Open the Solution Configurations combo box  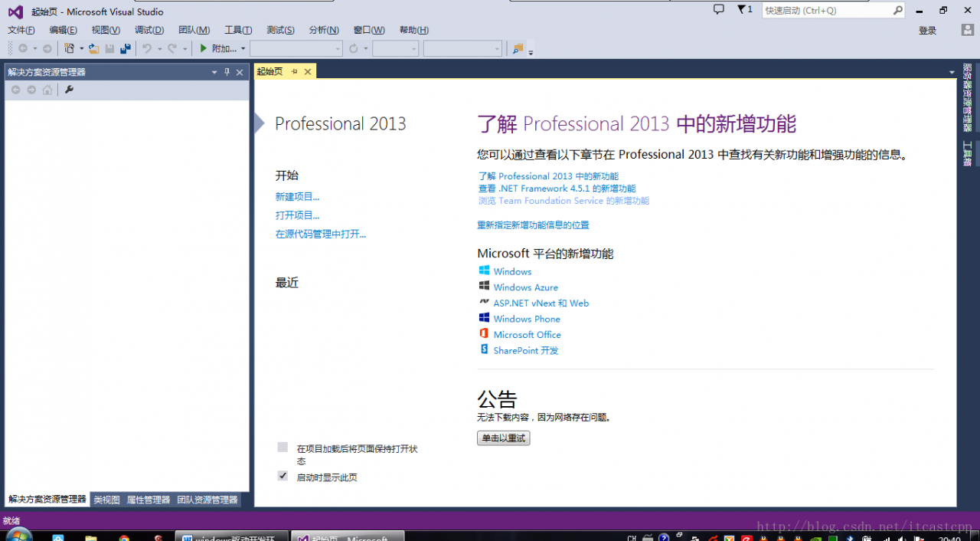tap(296, 48)
